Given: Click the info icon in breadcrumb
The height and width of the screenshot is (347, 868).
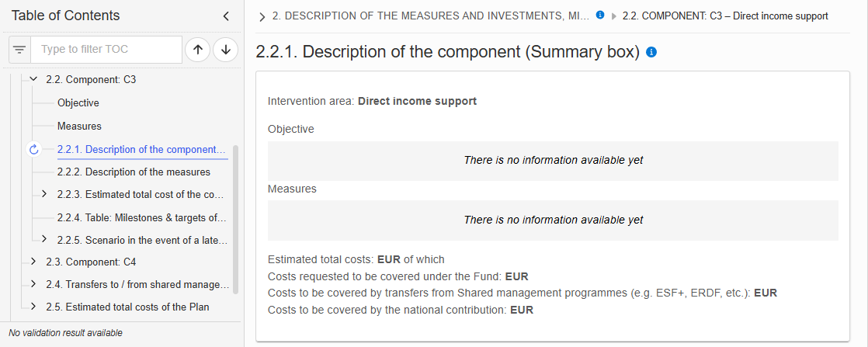Looking at the screenshot, I should coord(600,16).
